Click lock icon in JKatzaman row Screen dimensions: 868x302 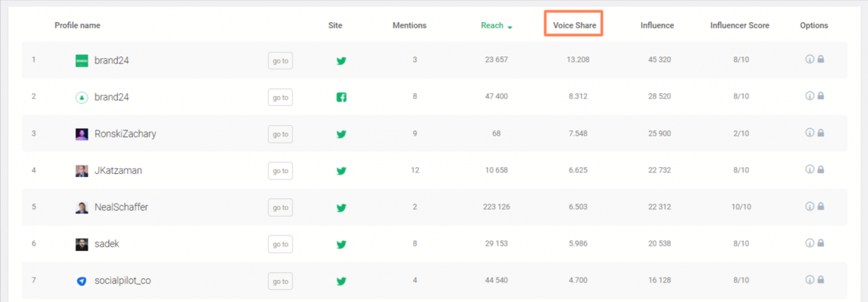[x=820, y=169]
